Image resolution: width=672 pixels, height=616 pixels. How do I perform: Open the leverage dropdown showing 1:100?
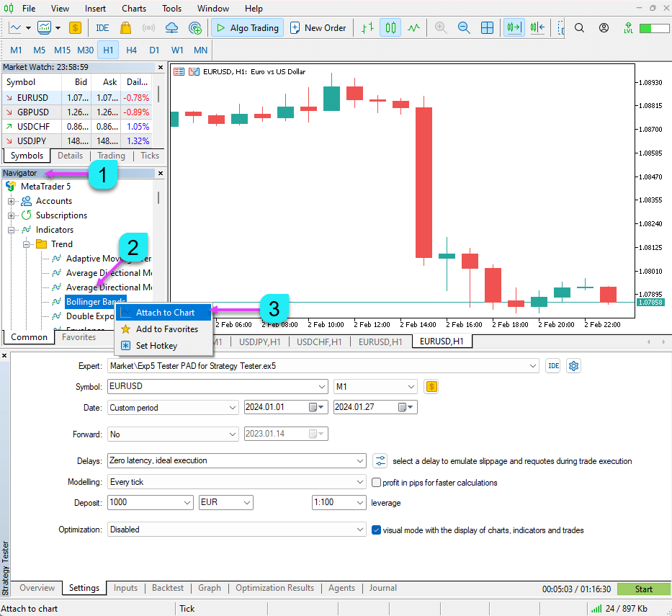click(339, 502)
